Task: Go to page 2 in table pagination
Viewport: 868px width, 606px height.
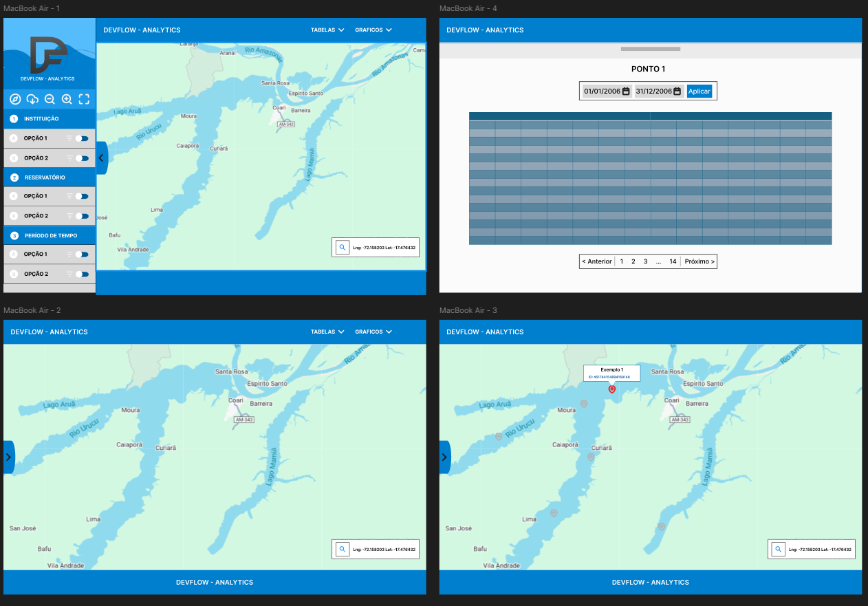Action: click(x=633, y=261)
